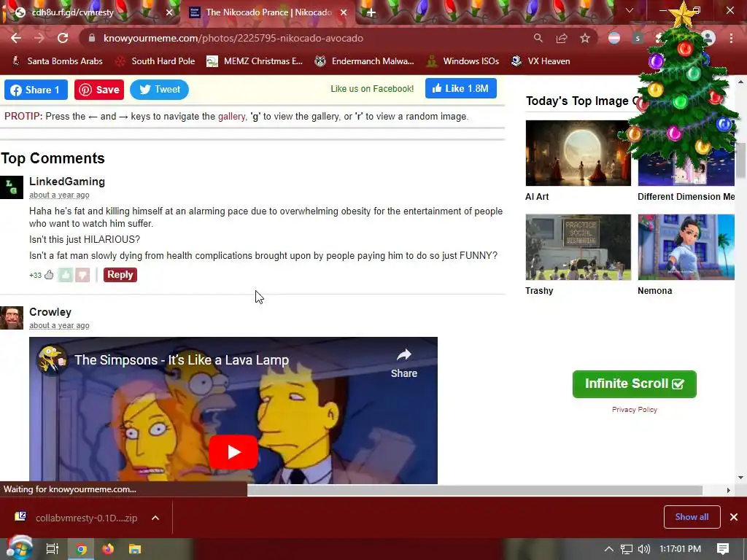Image resolution: width=747 pixels, height=560 pixels.
Task: Click the +33 thumbs-up score icon
Action: tap(49, 275)
